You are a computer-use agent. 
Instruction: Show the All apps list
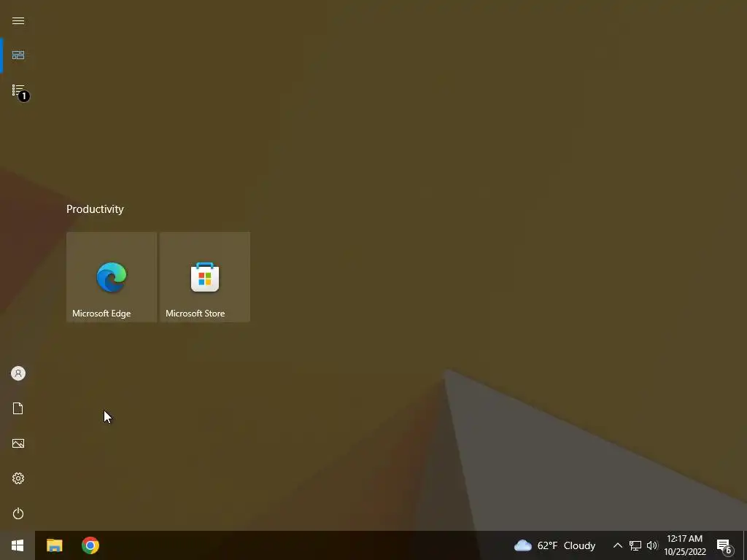(x=18, y=90)
